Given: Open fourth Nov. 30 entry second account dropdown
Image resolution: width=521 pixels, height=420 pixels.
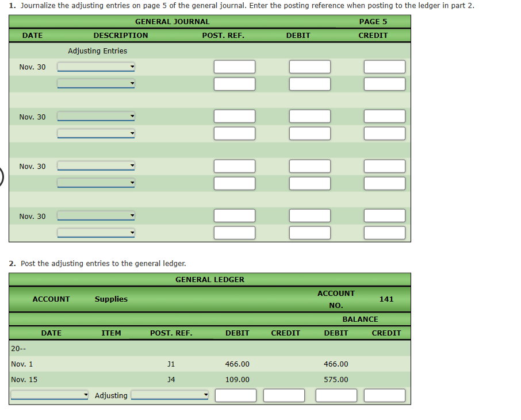Looking at the screenshot, I should [x=96, y=233].
